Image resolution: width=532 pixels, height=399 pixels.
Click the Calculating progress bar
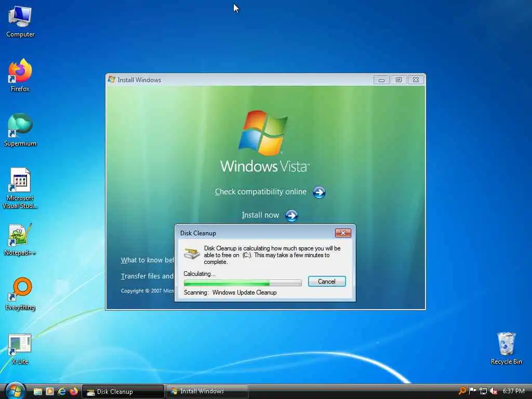point(243,283)
